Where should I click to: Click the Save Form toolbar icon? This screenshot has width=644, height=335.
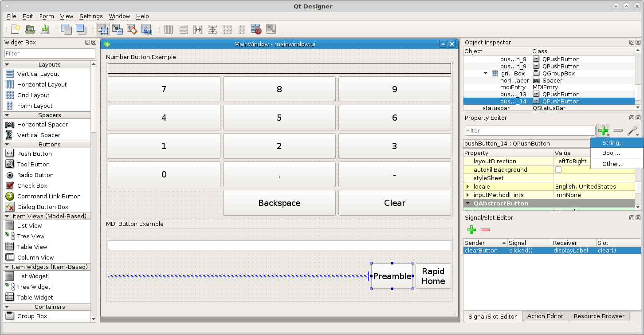point(45,29)
